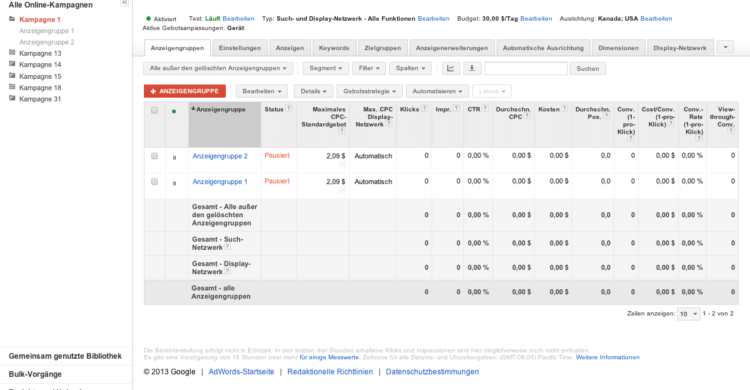The height and width of the screenshot is (390, 750).
Task: Click the green status dot column header
Action: pyautogui.click(x=174, y=111)
